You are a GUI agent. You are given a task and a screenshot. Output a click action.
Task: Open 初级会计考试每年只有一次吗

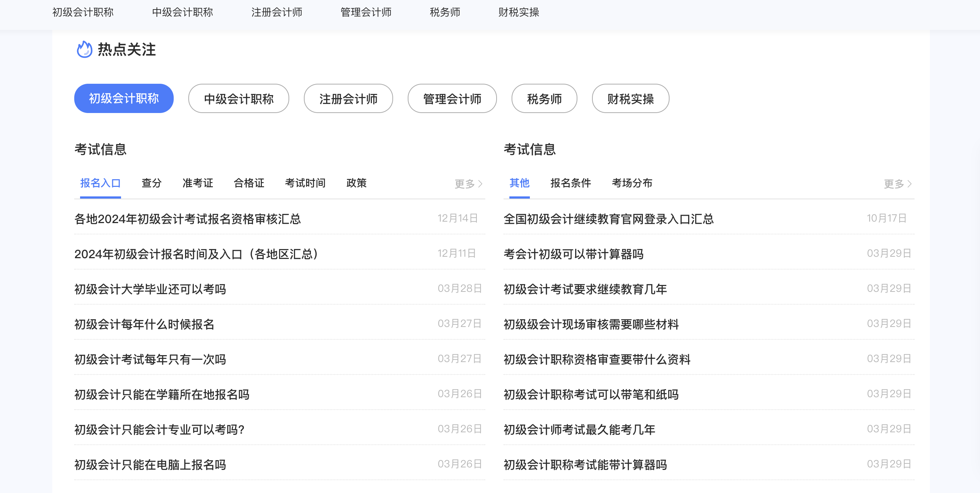coord(150,360)
